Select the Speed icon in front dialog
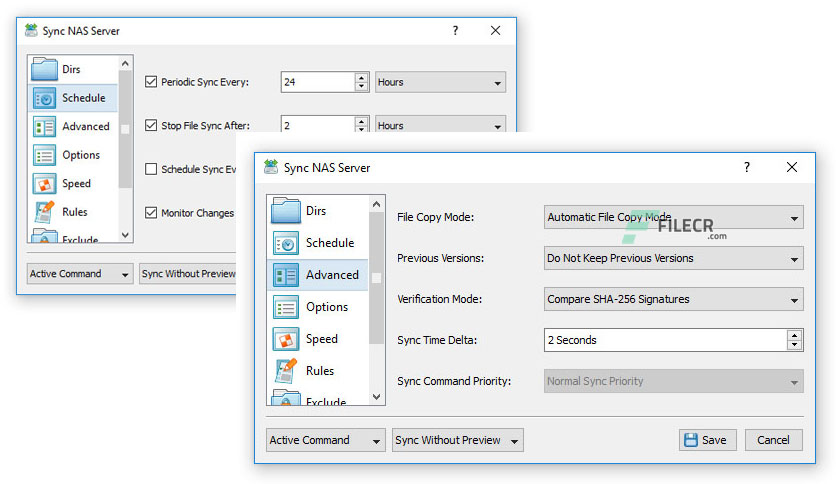 pos(286,339)
